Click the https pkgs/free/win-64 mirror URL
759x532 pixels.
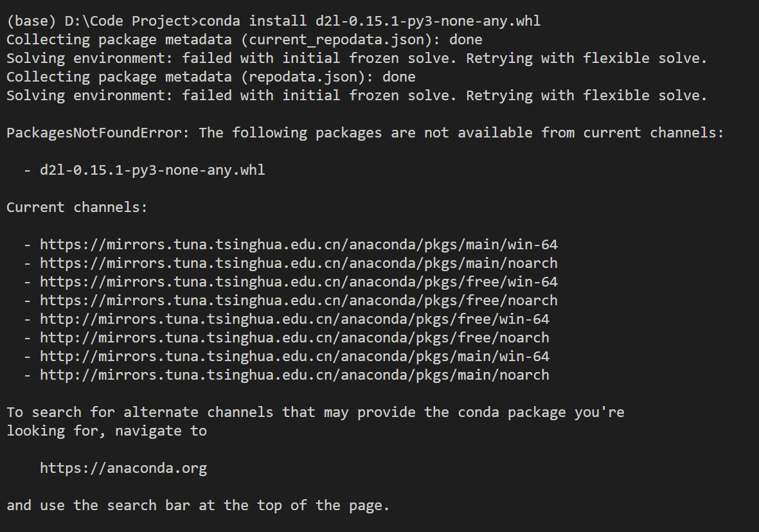pos(299,281)
